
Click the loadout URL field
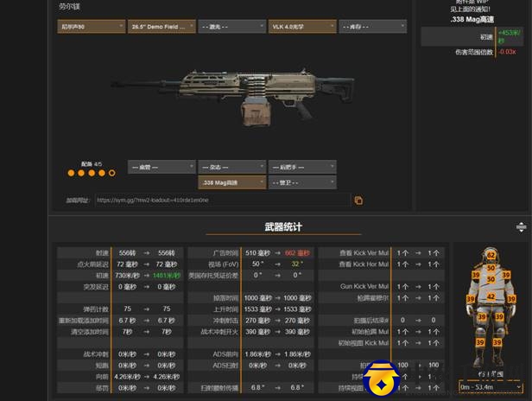pos(222,200)
